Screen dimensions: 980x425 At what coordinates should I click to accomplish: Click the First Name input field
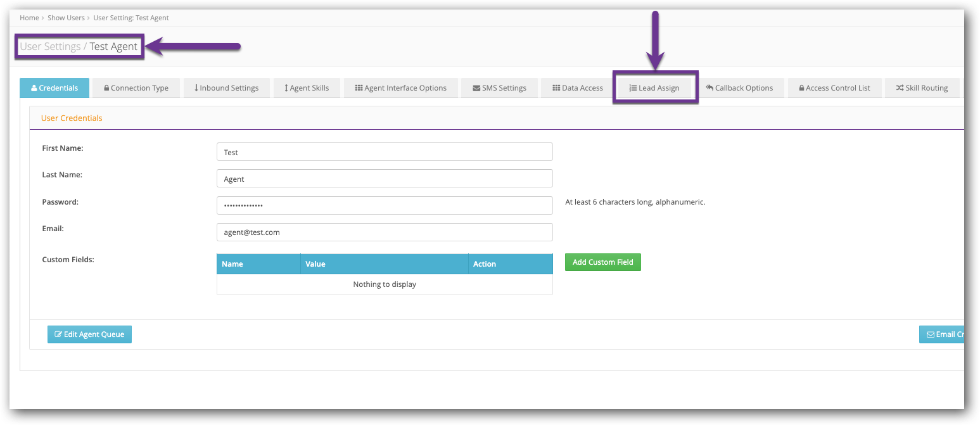tap(385, 151)
